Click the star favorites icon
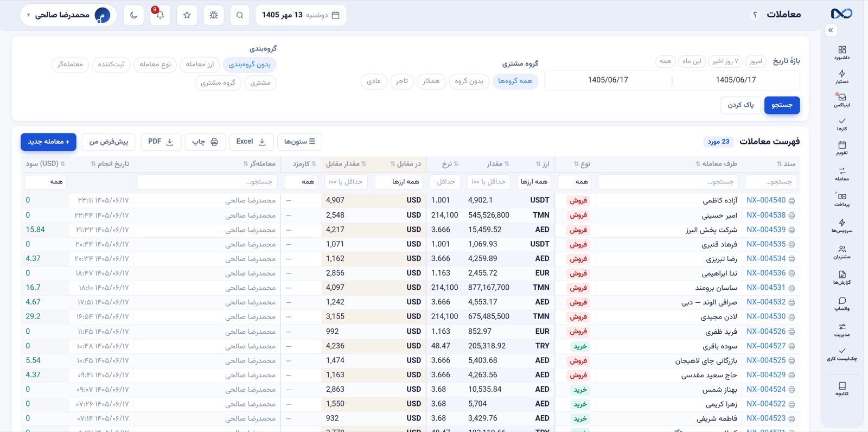This screenshot has height=432, width=868. (x=187, y=15)
